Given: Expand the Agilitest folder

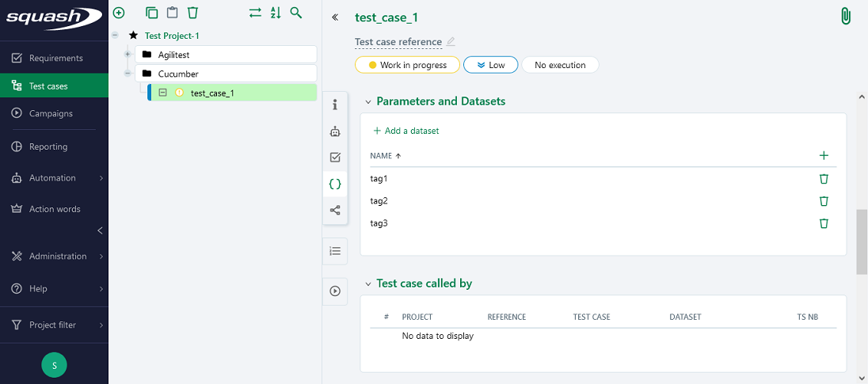Looking at the screenshot, I should pyautogui.click(x=128, y=54).
